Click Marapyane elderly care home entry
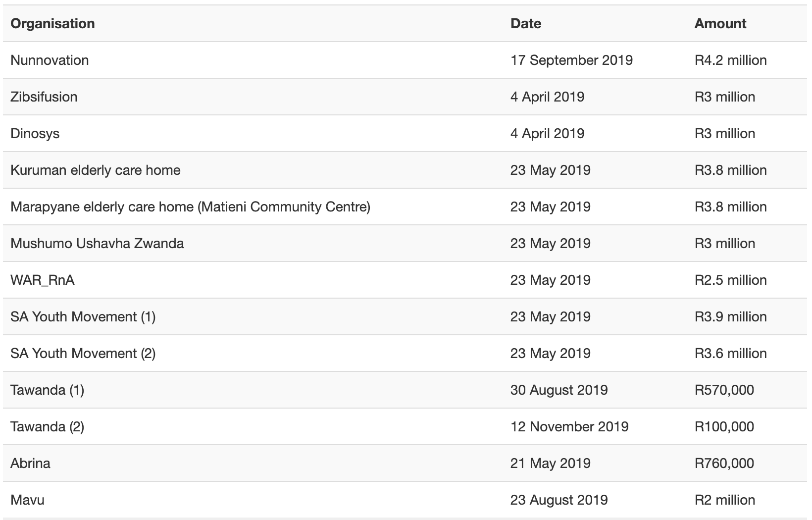 (x=191, y=207)
